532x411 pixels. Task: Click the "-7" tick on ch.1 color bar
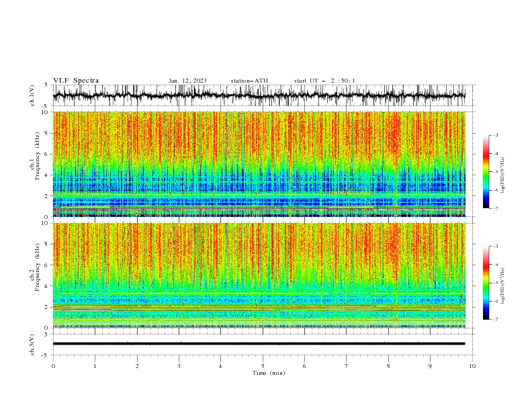tap(495, 208)
